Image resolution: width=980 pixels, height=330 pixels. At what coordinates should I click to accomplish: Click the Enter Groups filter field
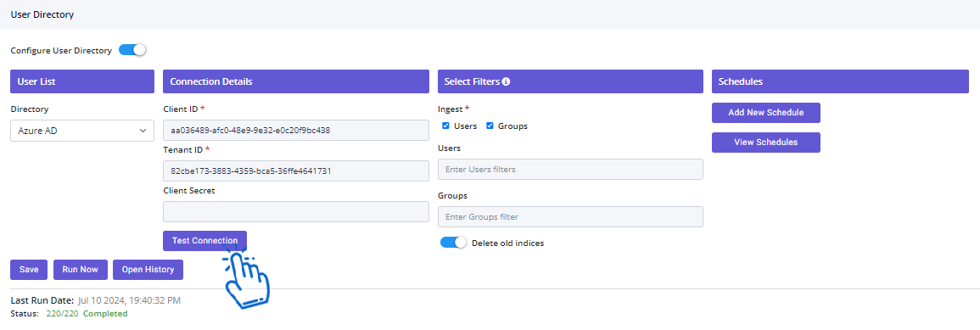(x=571, y=217)
